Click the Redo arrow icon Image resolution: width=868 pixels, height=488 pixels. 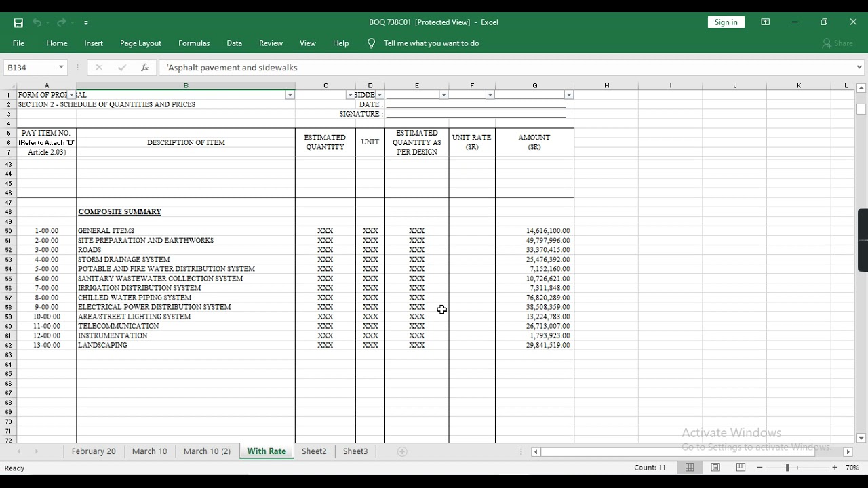61,22
